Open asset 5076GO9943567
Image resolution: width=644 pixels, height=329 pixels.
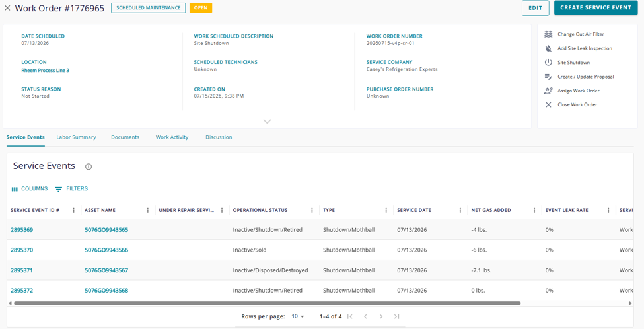pyautogui.click(x=106, y=270)
